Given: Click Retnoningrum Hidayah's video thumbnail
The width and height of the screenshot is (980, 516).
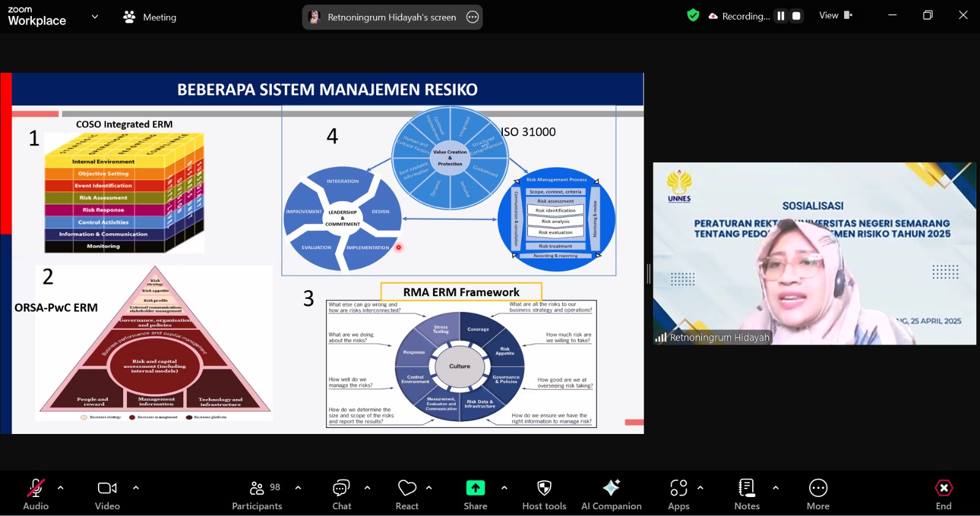Looking at the screenshot, I should click(814, 253).
